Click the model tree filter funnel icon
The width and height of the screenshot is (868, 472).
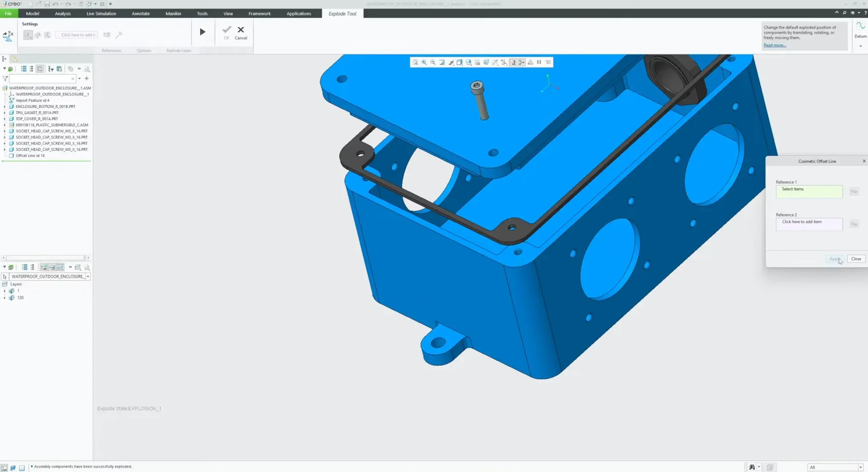(x=5, y=79)
